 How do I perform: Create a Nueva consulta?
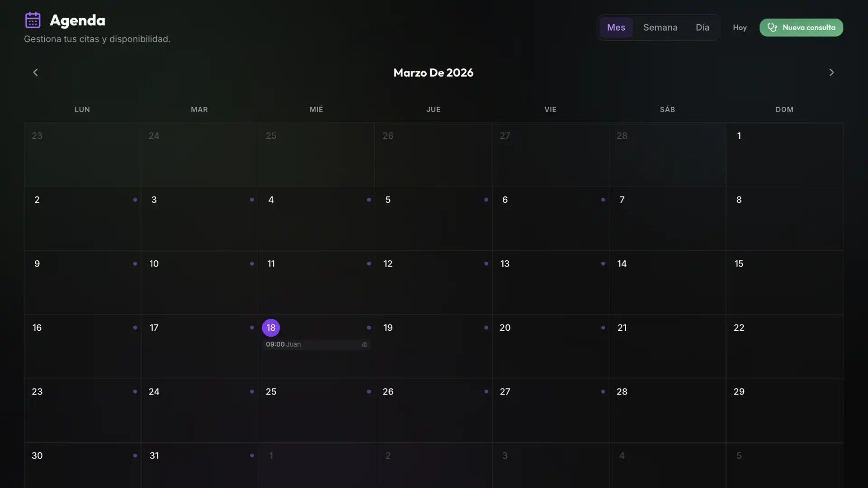coord(801,28)
